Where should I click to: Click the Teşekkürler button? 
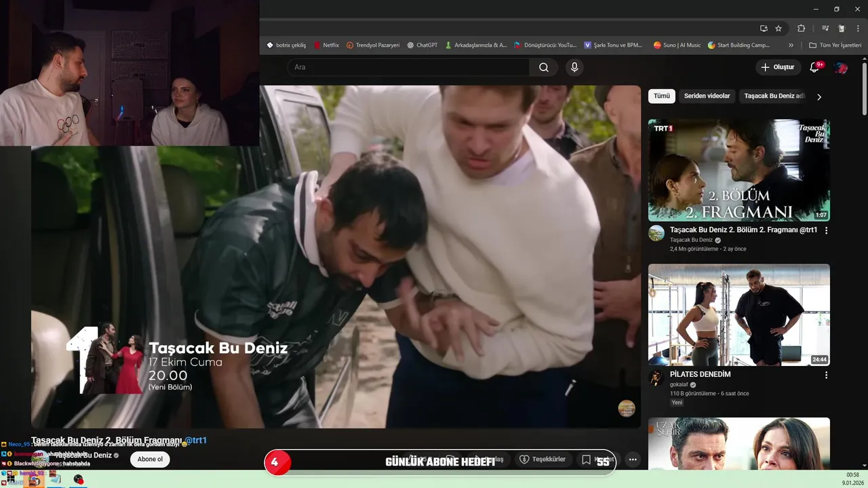pyautogui.click(x=542, y=459)
